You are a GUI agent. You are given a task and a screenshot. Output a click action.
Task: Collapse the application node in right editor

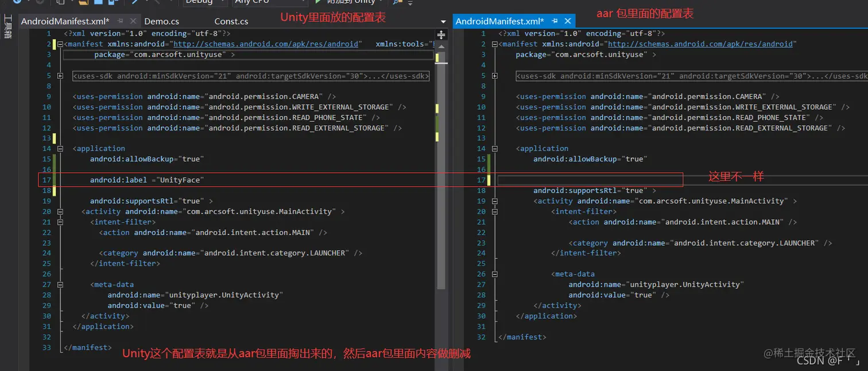pyautogui.click(x=495, y=148)
